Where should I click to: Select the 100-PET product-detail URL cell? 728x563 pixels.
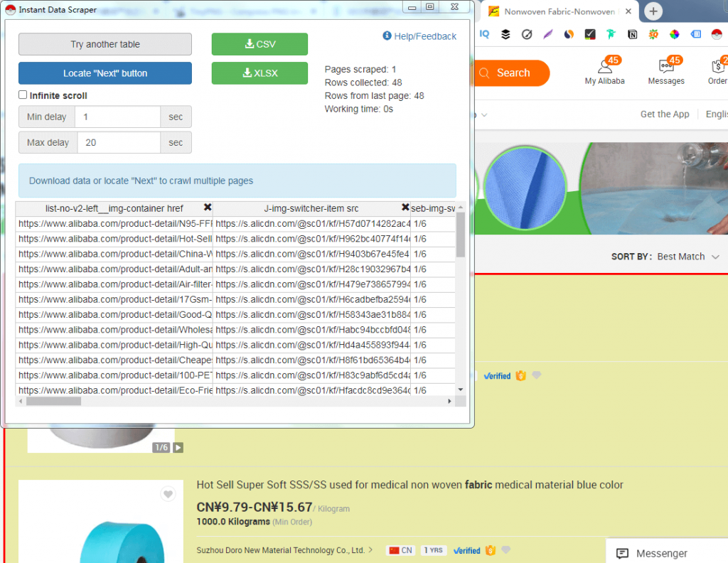click(114, 375)
